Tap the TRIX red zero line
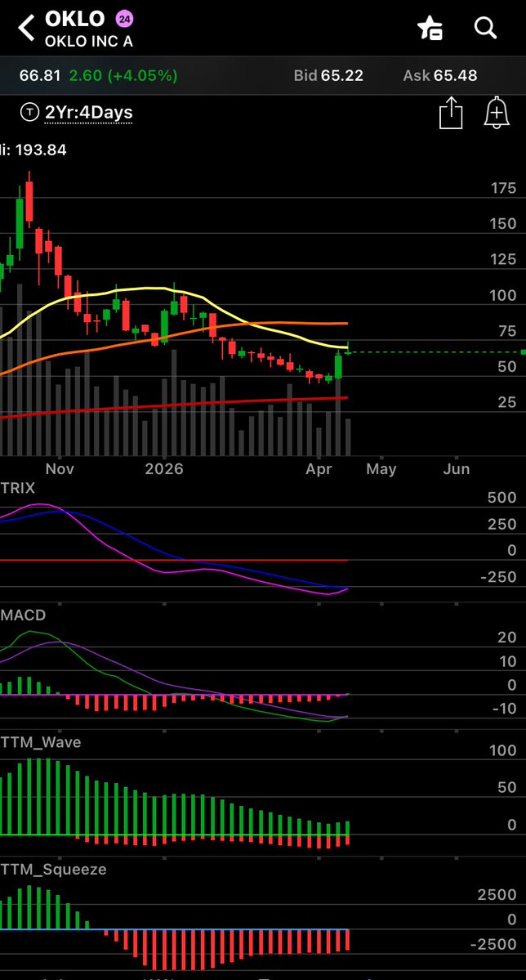Image resolution: width=526 pixels, height=980 pixels. pyautogui.click(x=174, y=560)
